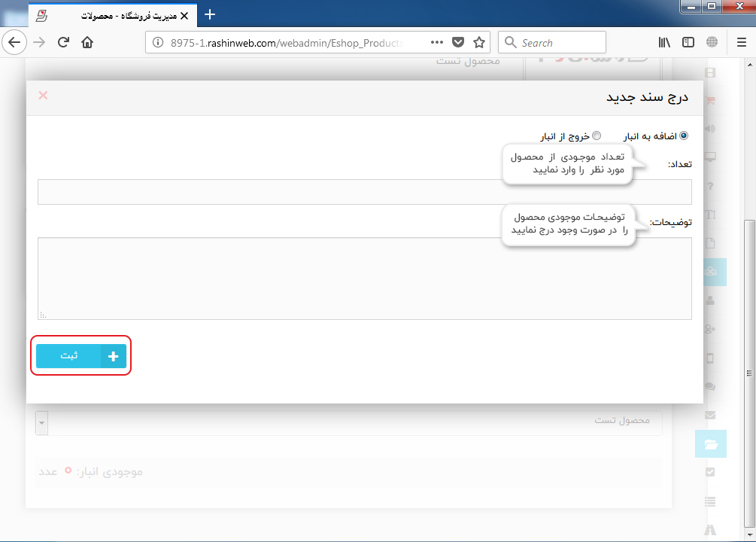Reload the page with refresh icon
This screenshot has width=756, height=542.
63,42
